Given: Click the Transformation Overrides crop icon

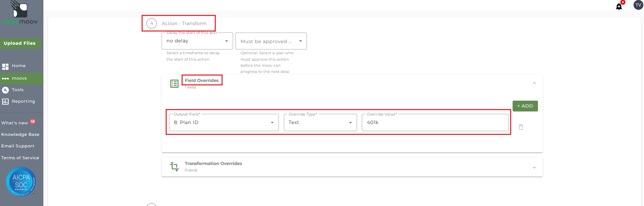Looking at the screenshot, I should point(174,166).
